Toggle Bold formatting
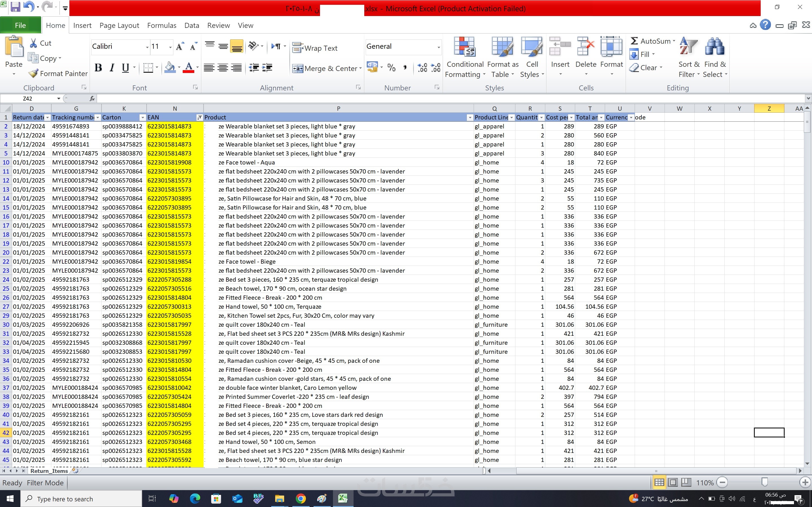This screenshot has width=812, height=507. tap(98, 68)
